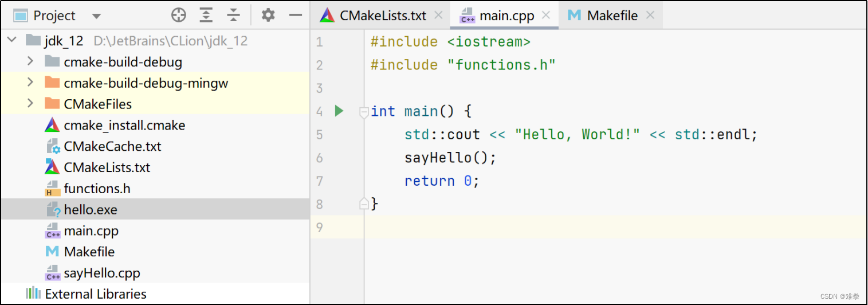Image resolution: width=868 pixels, height=305 pixels.
Task: Close the main.cpp editor tab
Action: coord(546,15)
